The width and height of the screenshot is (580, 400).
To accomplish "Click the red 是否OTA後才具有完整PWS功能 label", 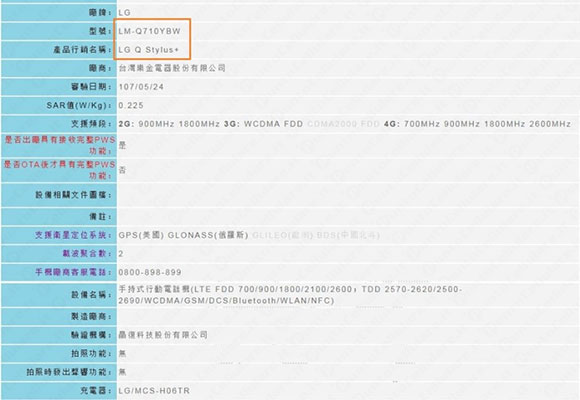I will (x=60, y=170).
